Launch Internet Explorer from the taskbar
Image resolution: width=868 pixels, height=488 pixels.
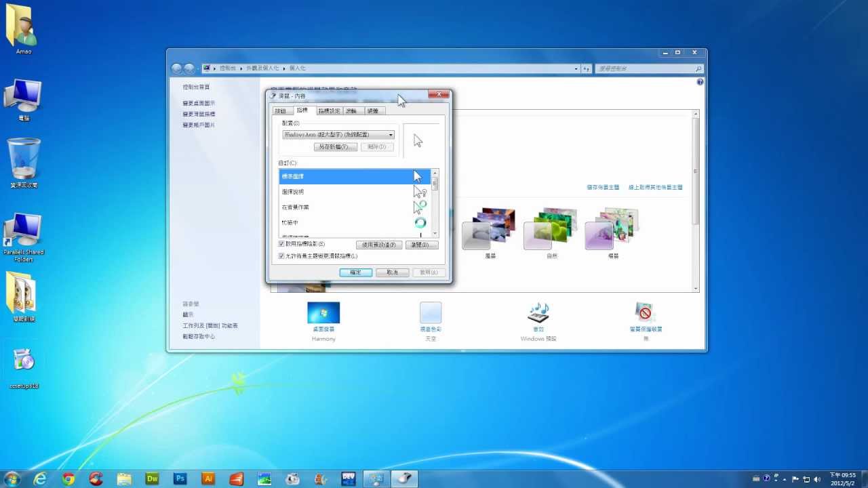coord(40,479)
